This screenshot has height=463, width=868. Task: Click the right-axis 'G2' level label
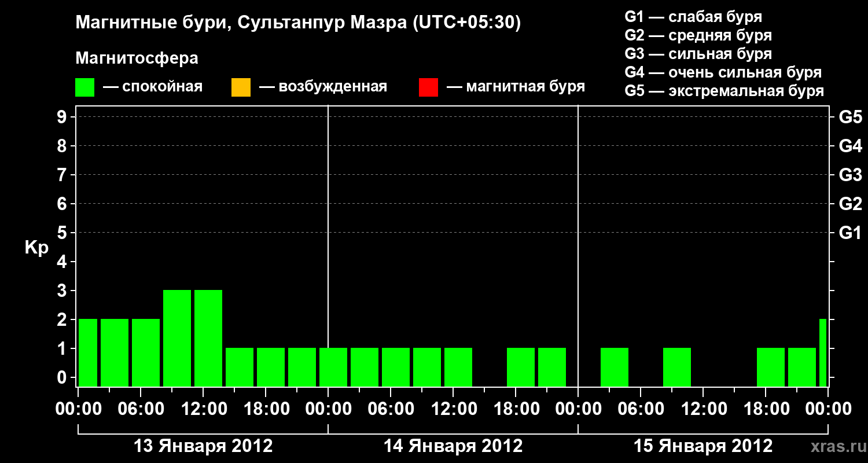tap(850, 204)
